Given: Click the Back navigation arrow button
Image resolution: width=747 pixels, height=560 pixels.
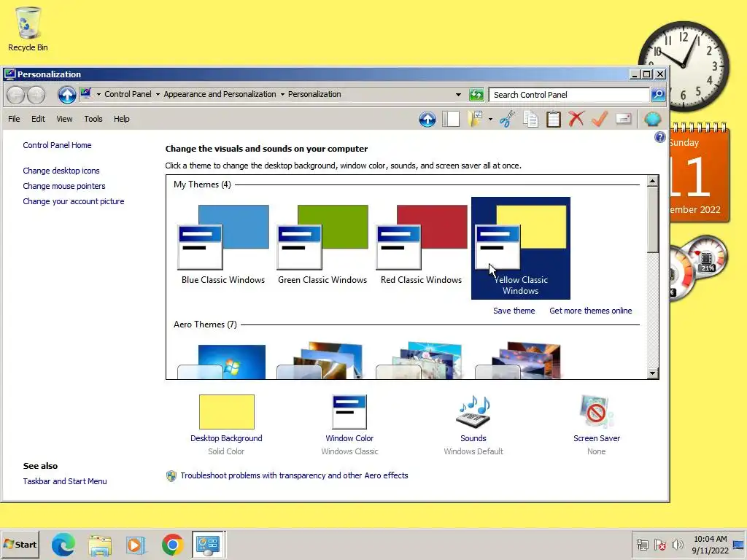Looking at the screenshot, I should click(16, 95).
